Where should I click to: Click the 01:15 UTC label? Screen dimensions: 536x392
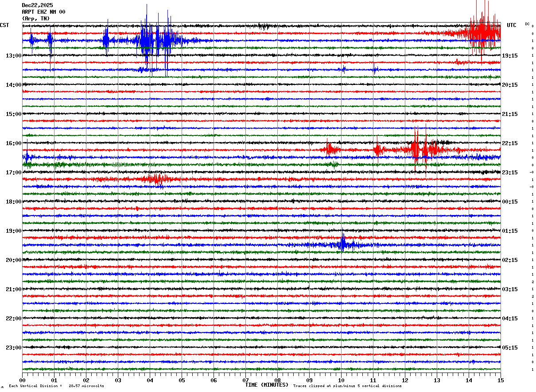point(509,231)
